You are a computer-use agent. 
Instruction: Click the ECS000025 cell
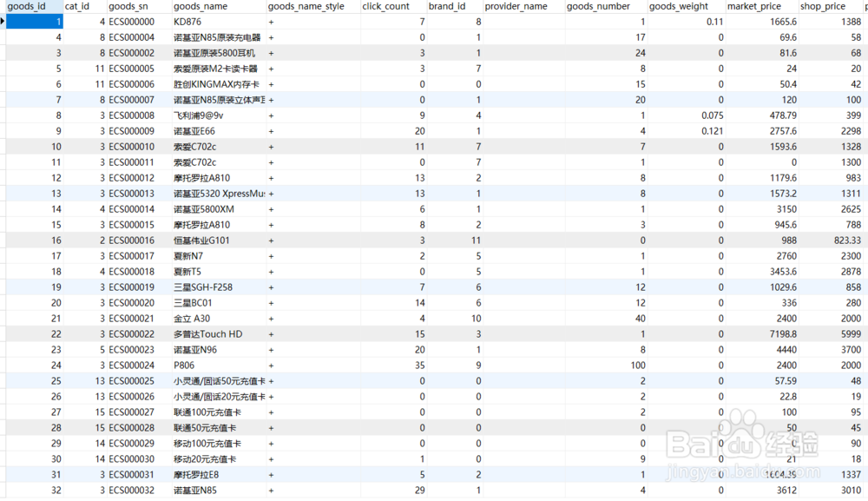coord(139,381)
